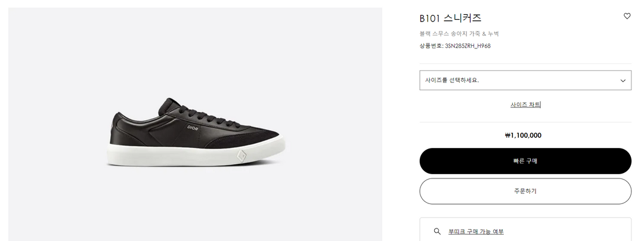This screenshot has width=644, height=241.
Task: Click the ₩1,100,000 price text
Action: tap(523, 135)
